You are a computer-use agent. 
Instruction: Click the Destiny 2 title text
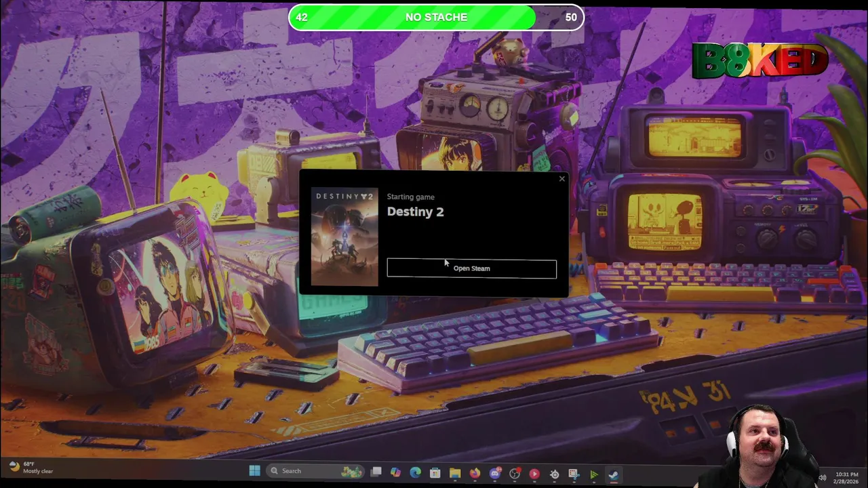tap(415, 211)
